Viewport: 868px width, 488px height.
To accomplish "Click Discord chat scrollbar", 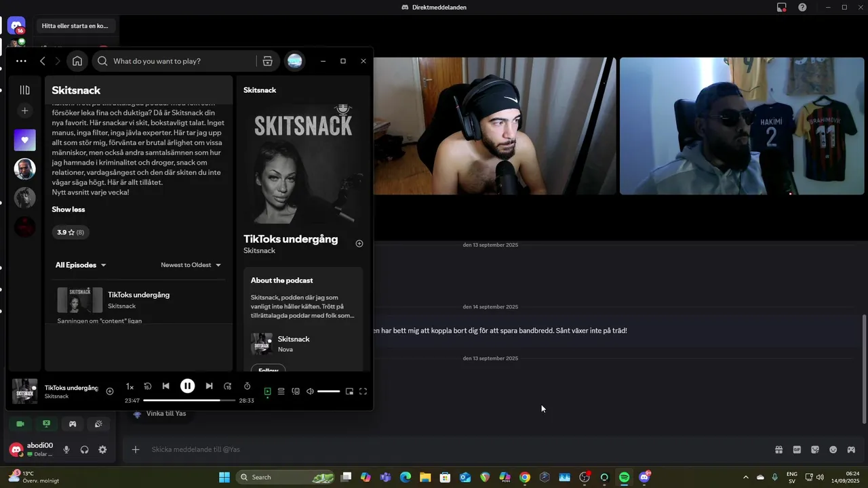I will coord(864,369).
